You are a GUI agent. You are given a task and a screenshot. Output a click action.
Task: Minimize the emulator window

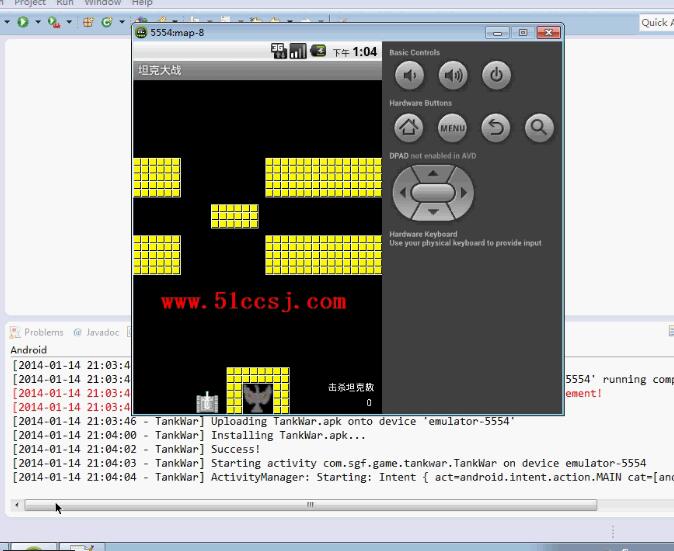tap(497, 33)
